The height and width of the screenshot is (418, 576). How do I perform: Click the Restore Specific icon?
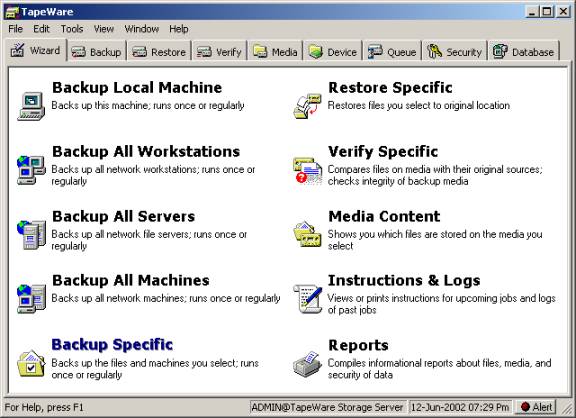pos(307,106)
